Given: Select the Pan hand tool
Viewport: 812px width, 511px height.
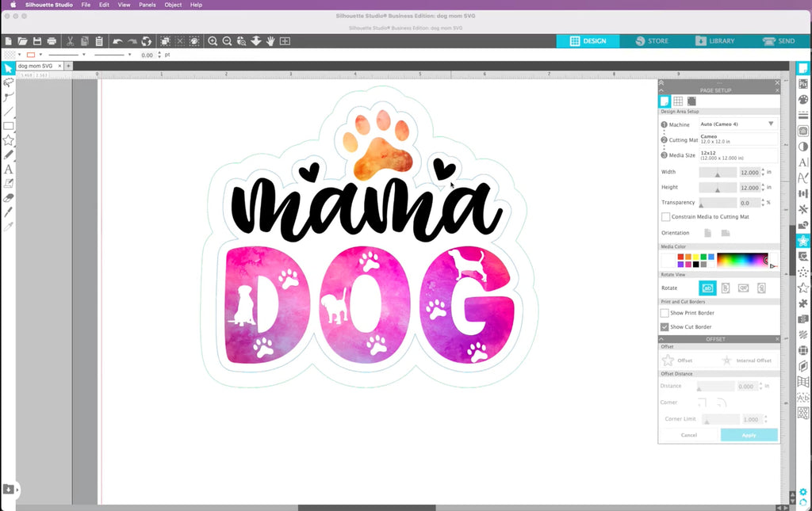Looking at the screenshot, I should [x=270, y=41].
